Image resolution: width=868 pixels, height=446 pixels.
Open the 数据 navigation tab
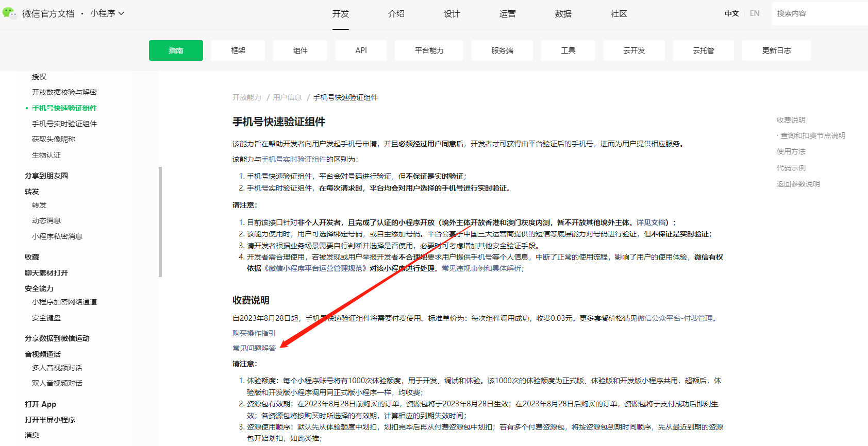click(563, 14)
